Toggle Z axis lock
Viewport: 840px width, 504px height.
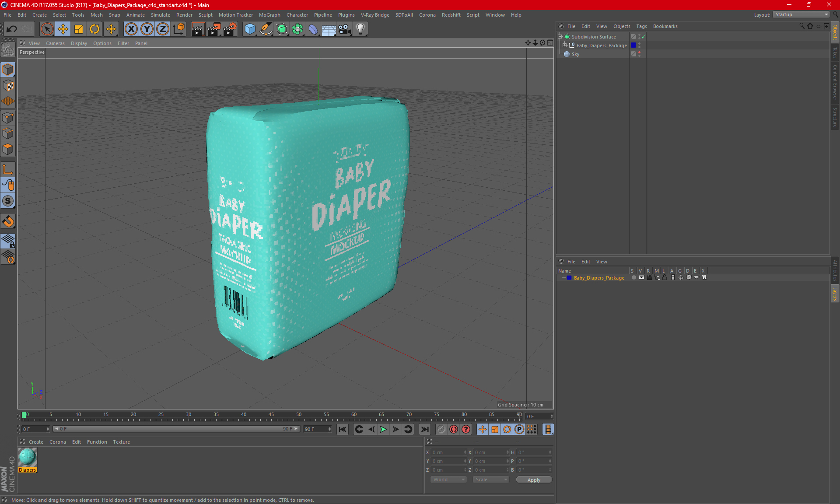click(x=163, y=29)
